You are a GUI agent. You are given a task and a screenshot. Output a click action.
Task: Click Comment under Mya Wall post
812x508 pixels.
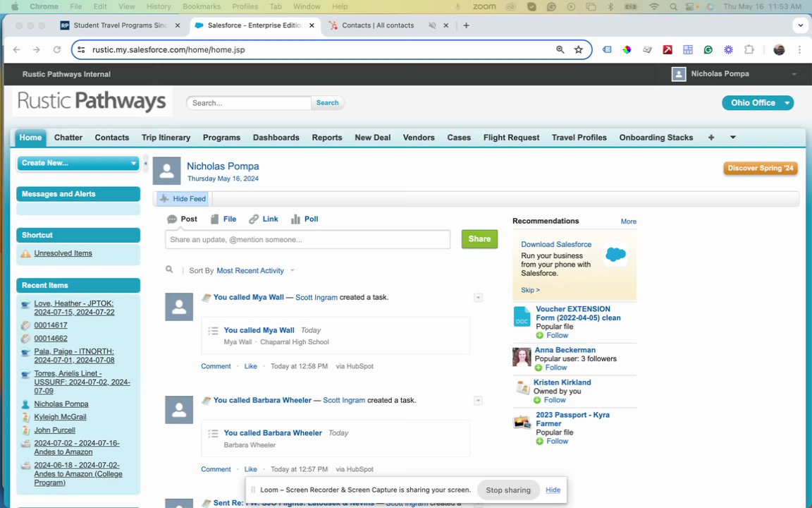pos(216,366)
